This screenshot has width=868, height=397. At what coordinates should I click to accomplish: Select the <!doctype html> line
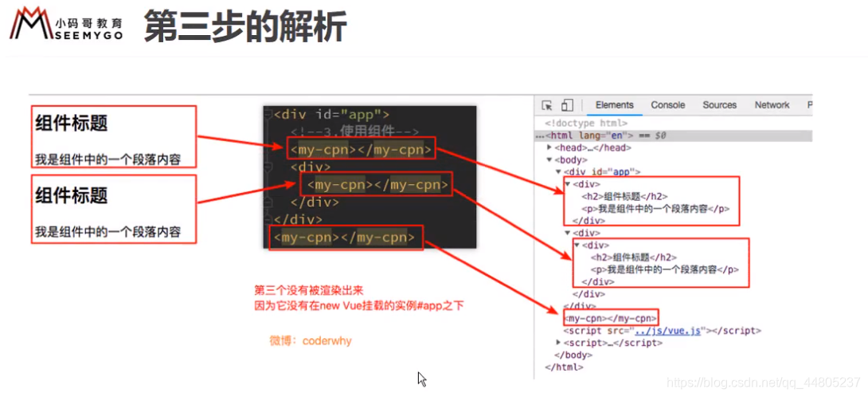586,124
